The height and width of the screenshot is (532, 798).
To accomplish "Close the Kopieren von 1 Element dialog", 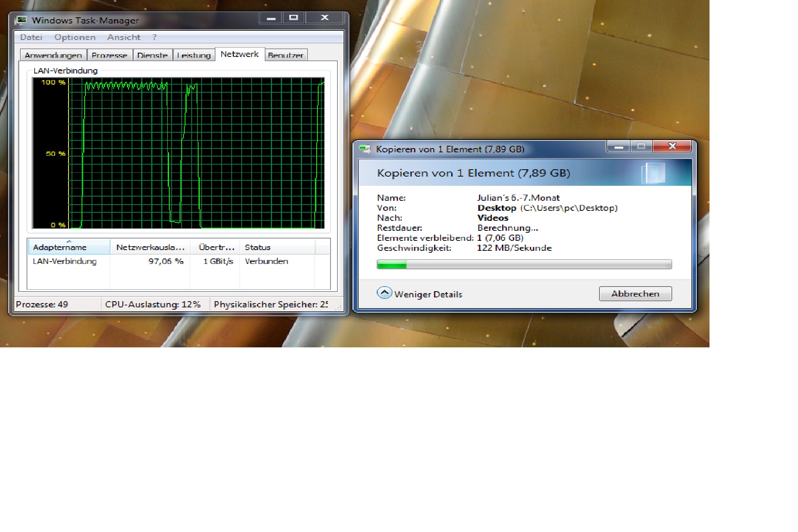I will [x=672, y=146].
